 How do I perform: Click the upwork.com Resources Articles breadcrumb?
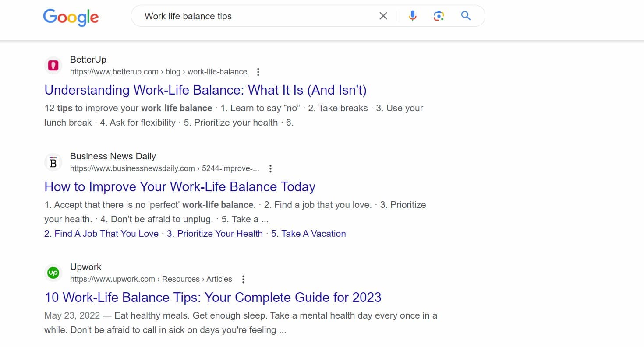151,279
